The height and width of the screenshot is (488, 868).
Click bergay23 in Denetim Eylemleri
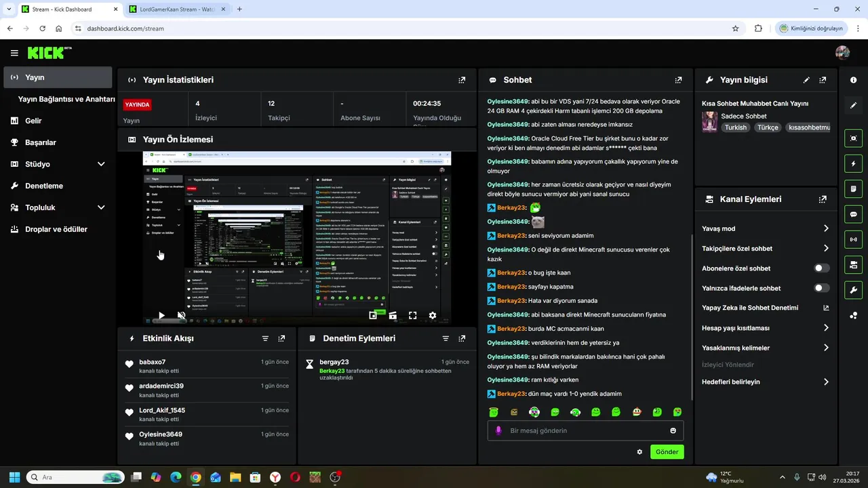click(334, 362)
